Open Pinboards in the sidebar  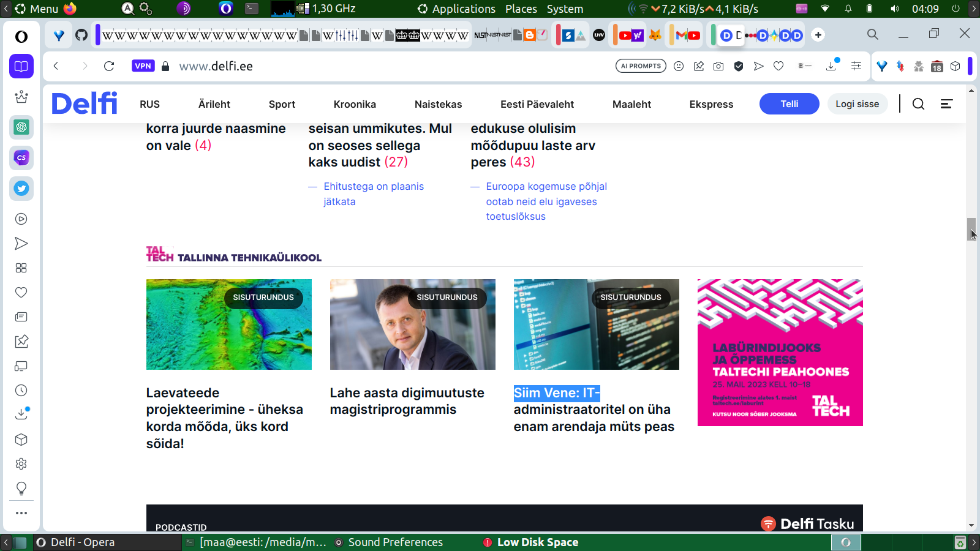(21, 342)
